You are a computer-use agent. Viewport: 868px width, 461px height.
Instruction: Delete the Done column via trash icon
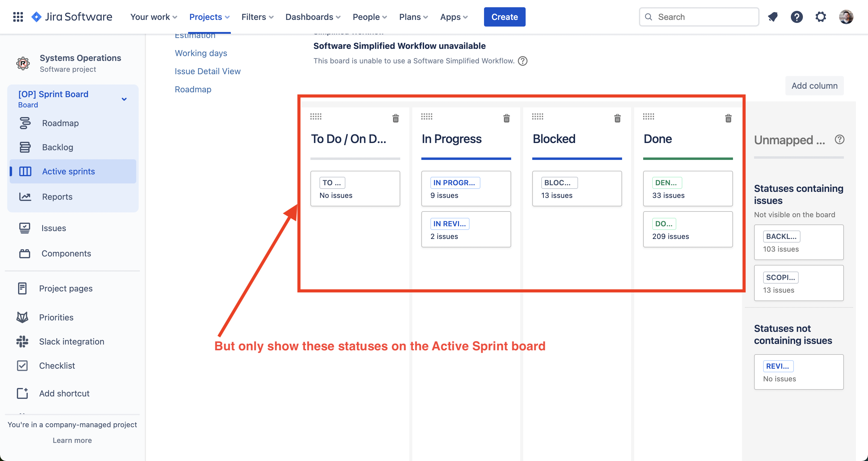coord(728,118)
